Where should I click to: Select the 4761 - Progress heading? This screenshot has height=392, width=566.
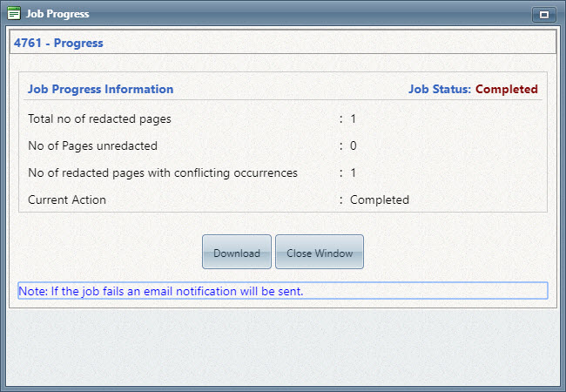(x=58, y=43)
